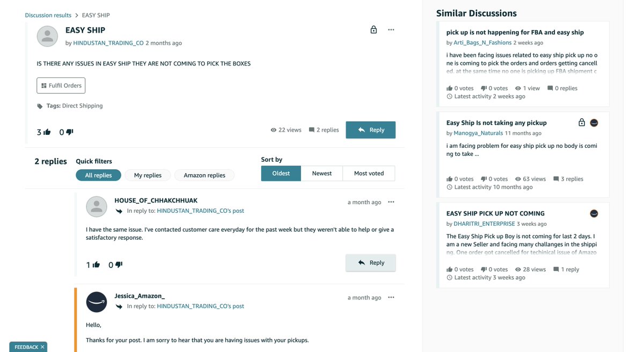The height and width of the screenshot is (352, 644).
Task: Select the My replies filter
Action: pos(148,175)
